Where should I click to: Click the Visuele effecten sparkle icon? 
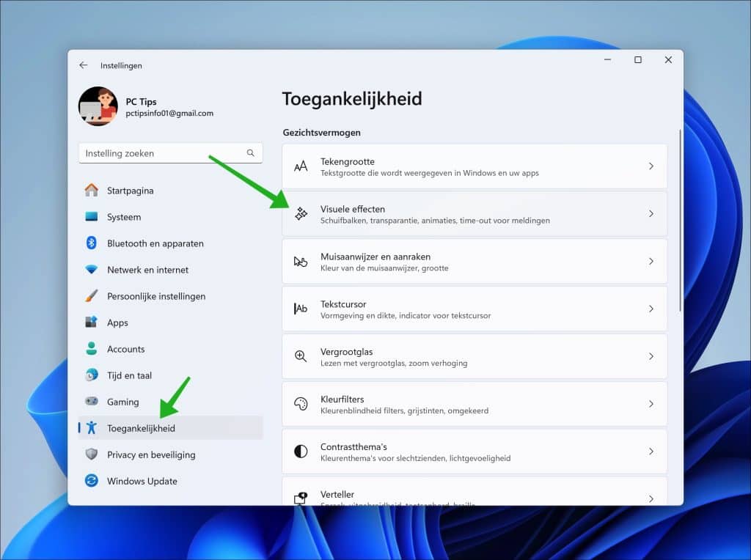coord(301,213)
